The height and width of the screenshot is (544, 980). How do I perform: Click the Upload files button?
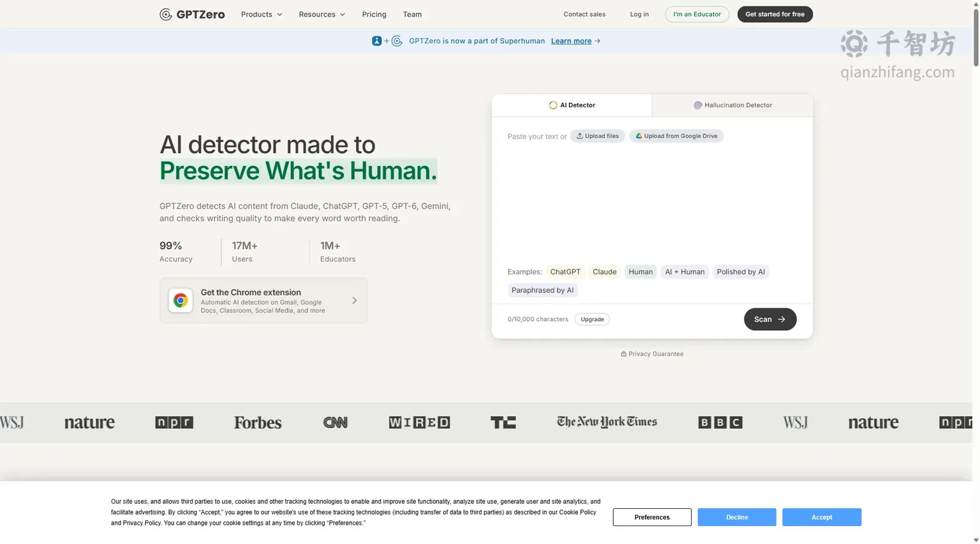tap(597, 136)
